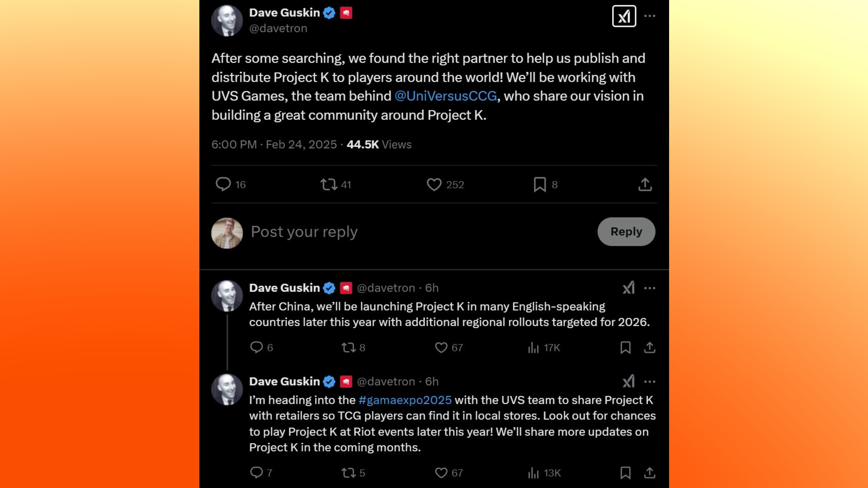Image resolution: width=868 pixels, height=488 pixels.
Task: Open Dave Guskin's avatar on main post
Action: click(227, 21)
